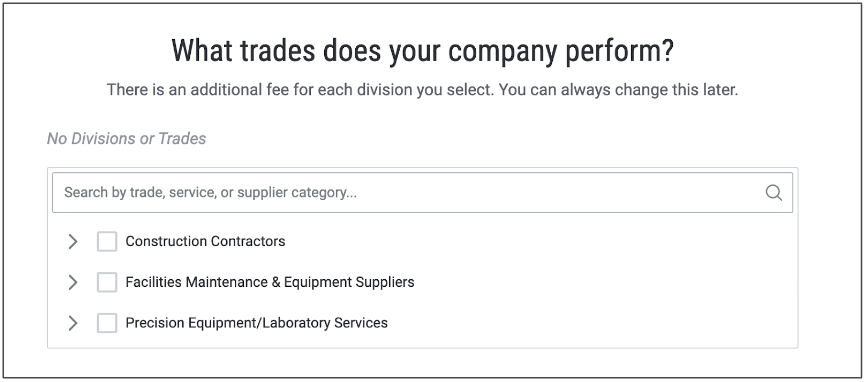Focus the search by trade input field
This screenshot has height=382, width=866.
[423, 193]
